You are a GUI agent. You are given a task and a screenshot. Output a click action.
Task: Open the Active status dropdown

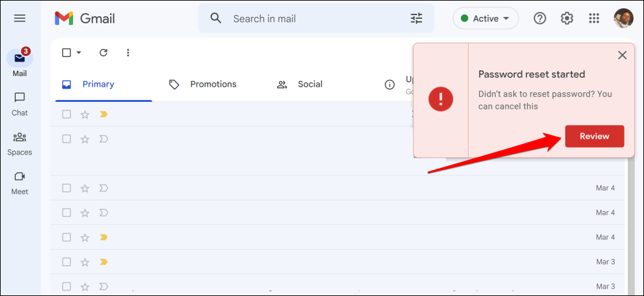[x=486, y=18]
